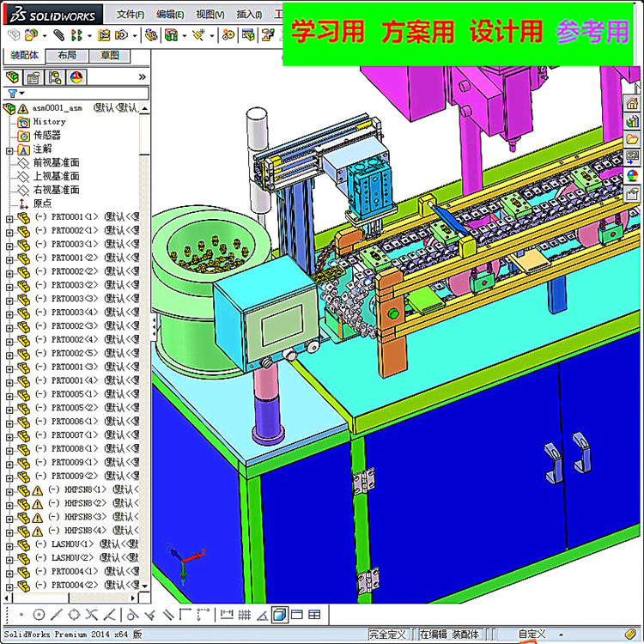Open the File Explorer folder icon in task pane
644x644 pixels.
(x=632, y=139)
